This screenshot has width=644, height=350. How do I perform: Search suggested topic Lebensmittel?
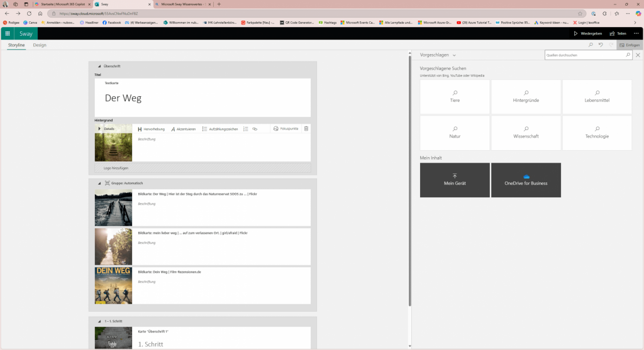click(597, 97)
